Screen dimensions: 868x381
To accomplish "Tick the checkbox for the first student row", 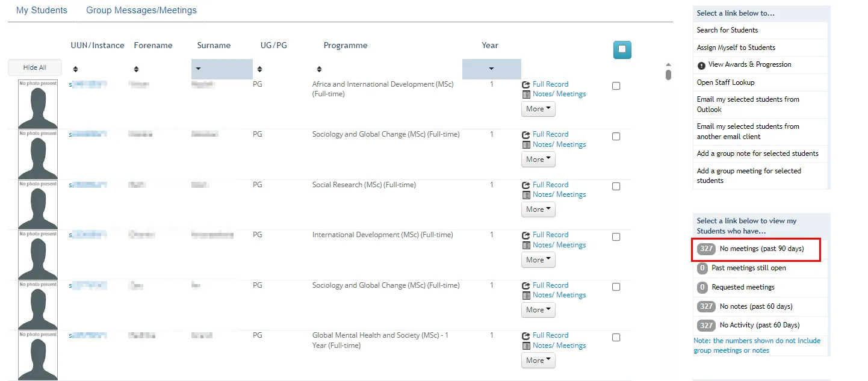I will 616,85.
